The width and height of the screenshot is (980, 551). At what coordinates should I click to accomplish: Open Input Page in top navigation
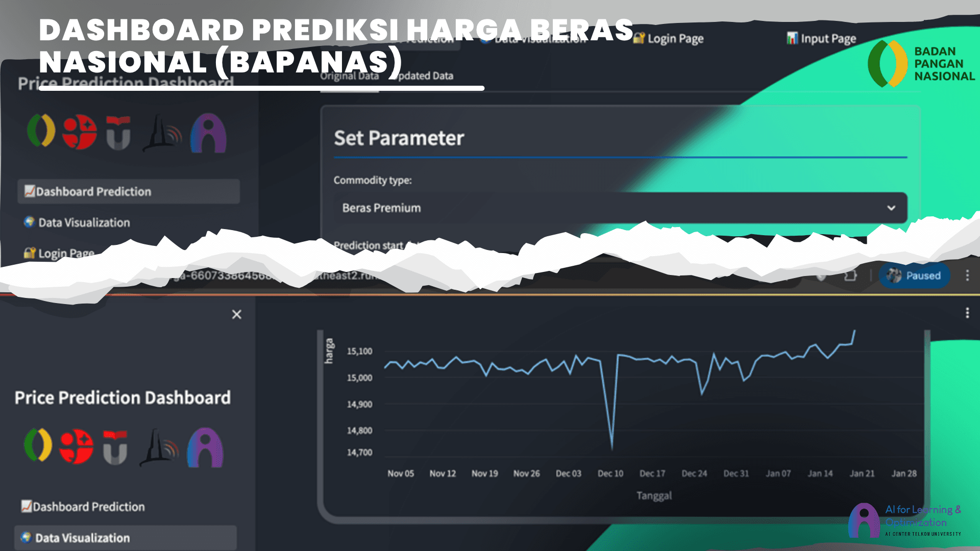click(x=821, y=39)
